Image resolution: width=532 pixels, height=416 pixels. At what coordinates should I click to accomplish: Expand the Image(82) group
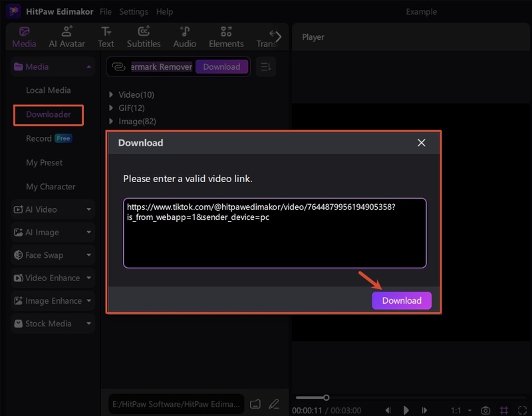(x=111, y=121)
